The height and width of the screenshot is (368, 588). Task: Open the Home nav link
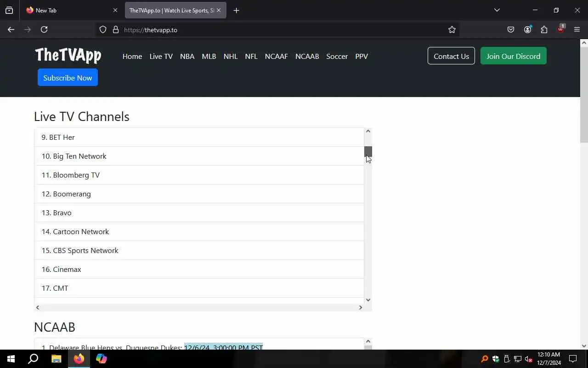click(x=132, y=56)
